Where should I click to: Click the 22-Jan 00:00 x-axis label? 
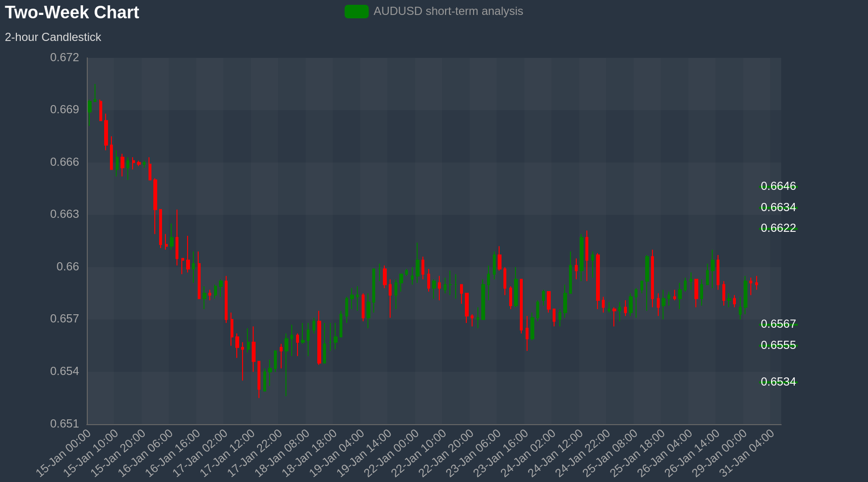tap(392, 453)
